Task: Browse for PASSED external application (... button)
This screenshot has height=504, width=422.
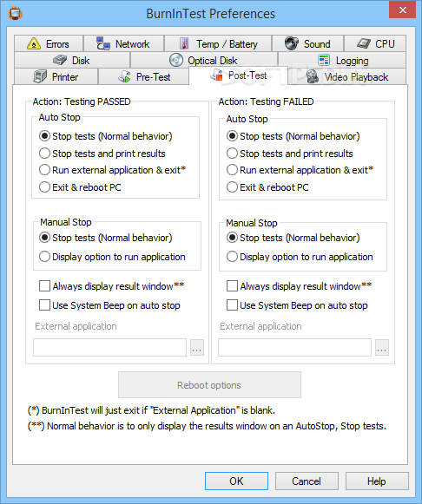Action: [x=197, y=348]
